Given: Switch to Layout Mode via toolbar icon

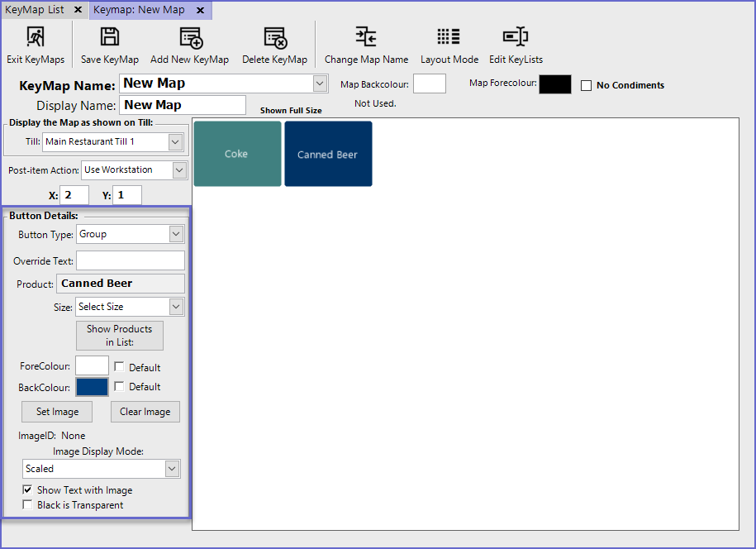Looking at the screenshot, I should tap(449, 37).
